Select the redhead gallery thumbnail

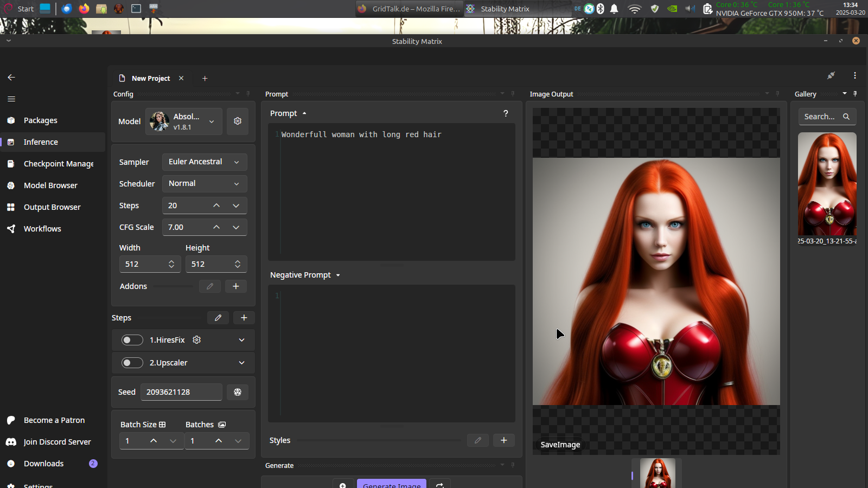(827, 184)
